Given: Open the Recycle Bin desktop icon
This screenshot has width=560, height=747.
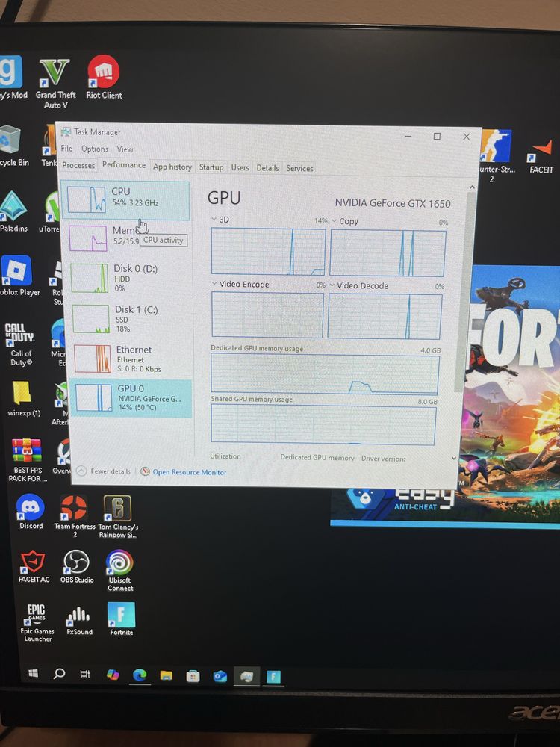Looking at the screenshot, I should click(13, 146).
